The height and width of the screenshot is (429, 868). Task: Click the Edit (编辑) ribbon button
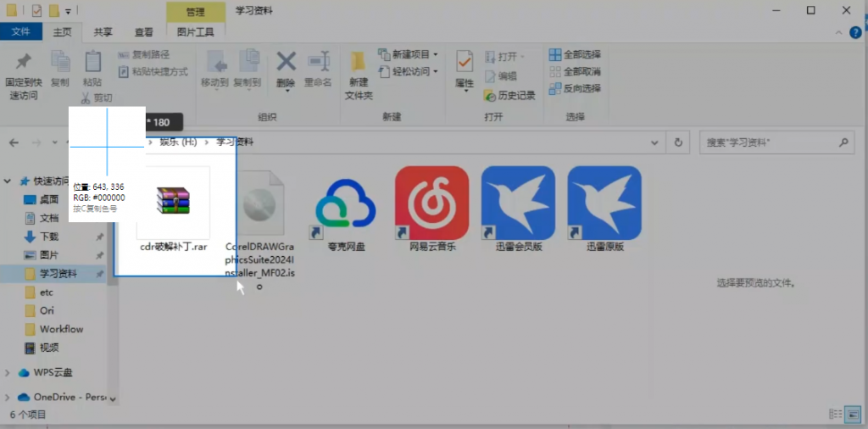[x=500, y=76]
